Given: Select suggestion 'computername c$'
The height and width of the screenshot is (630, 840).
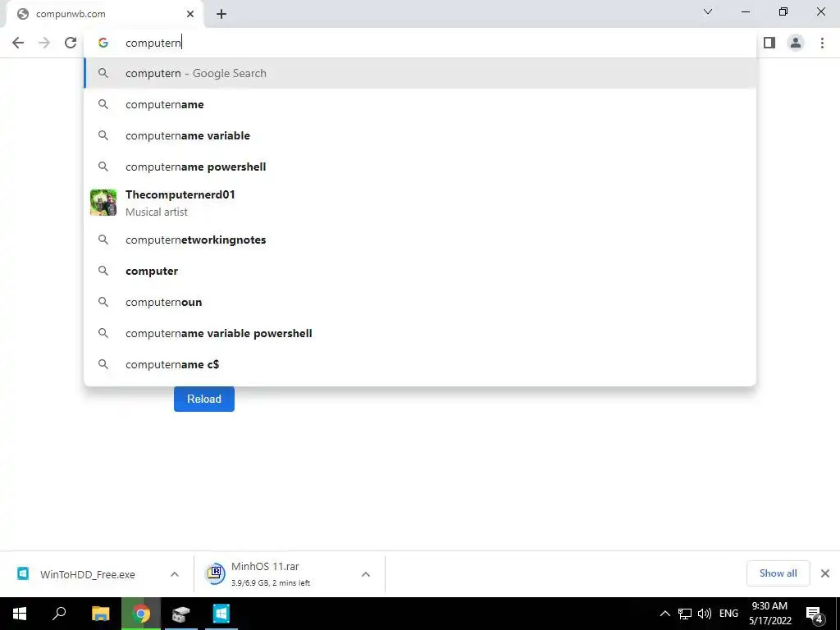Looking at the screenshot, I should [420, 364].
